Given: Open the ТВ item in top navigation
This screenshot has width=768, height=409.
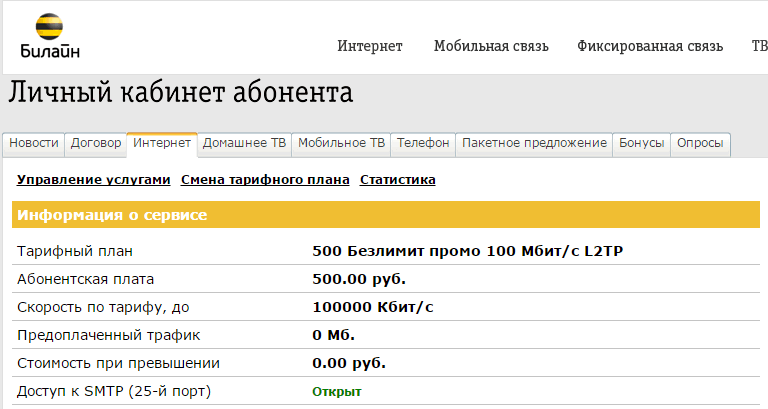Looking at the screenshot, I should (759, 46).
